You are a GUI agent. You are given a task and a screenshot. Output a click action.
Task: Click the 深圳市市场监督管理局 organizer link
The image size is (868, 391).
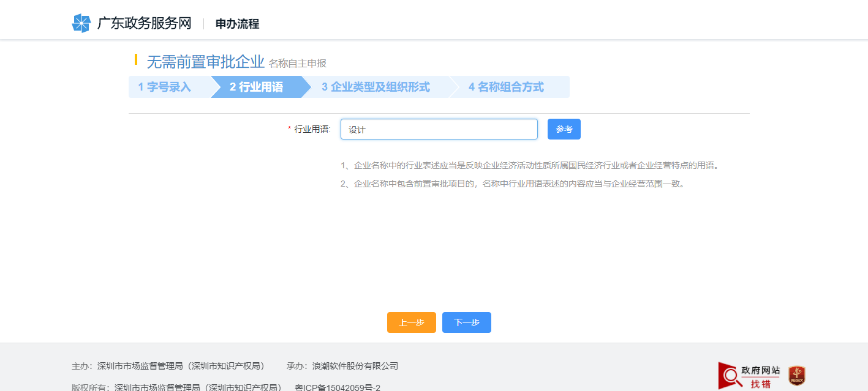pos(141,366)
